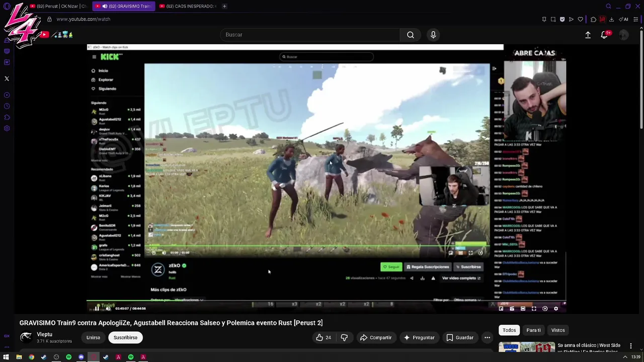Enter fullscreen mode in the player
Image resolution: width=644 pixels, height=362 pixels.
[x=534, y=309]
